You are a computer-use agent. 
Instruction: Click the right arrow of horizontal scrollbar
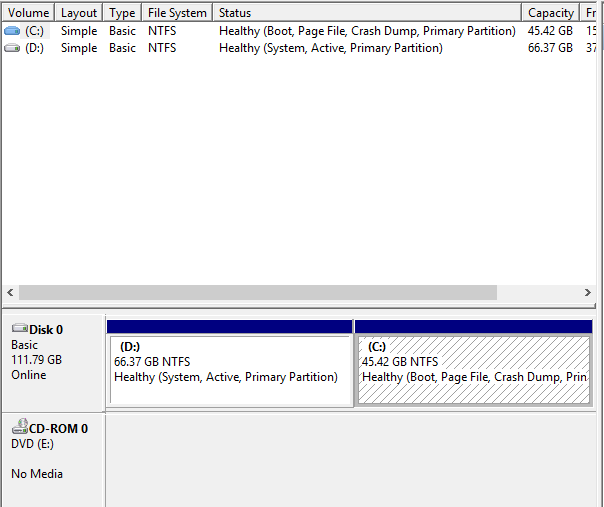pyautogui.click(x=589, y=293)
